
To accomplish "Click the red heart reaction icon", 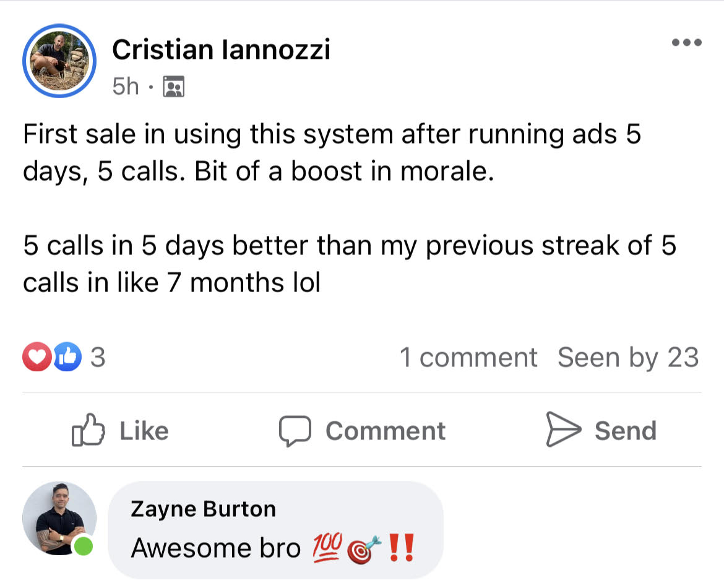I will [x=37, y=357].
